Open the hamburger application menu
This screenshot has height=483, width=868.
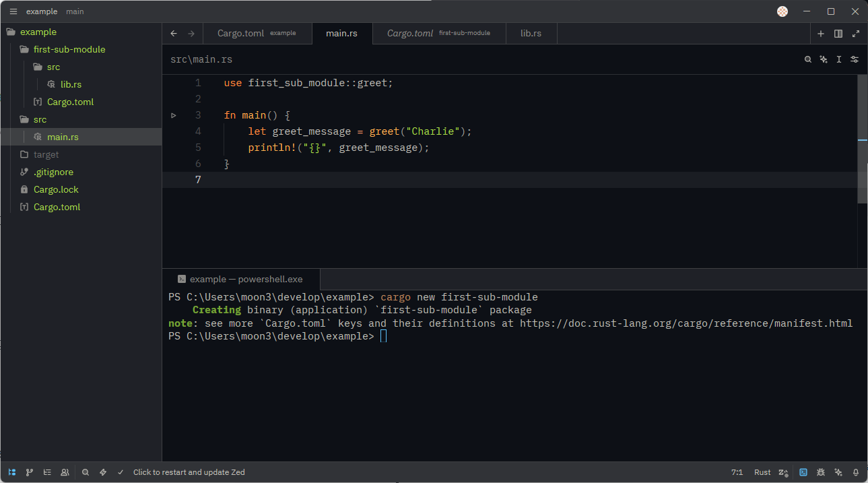13,11
